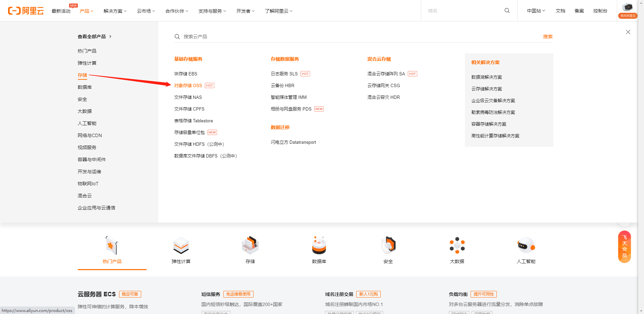Open 勒索病毒防治解决方案 link

[x=493, y=112]
